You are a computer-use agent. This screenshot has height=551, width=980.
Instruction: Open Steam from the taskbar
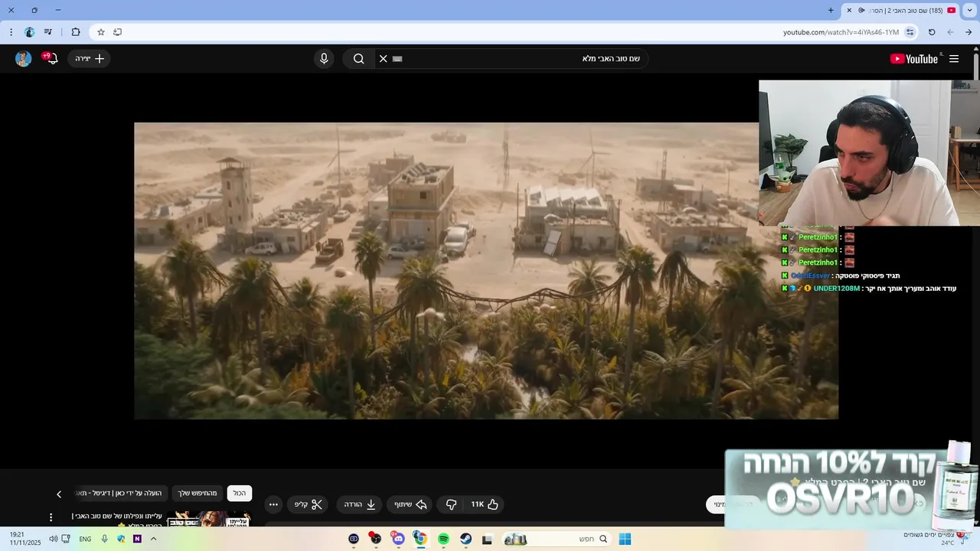coord(465,539)
